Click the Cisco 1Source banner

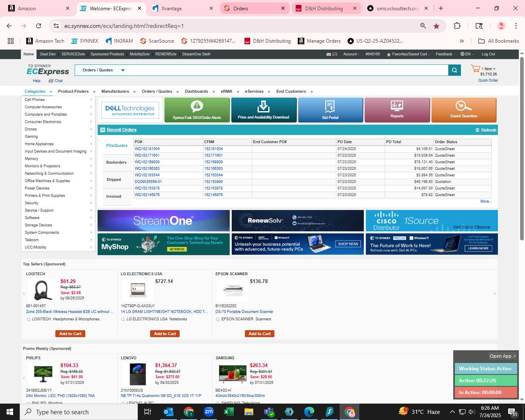(x=431, y=221)
